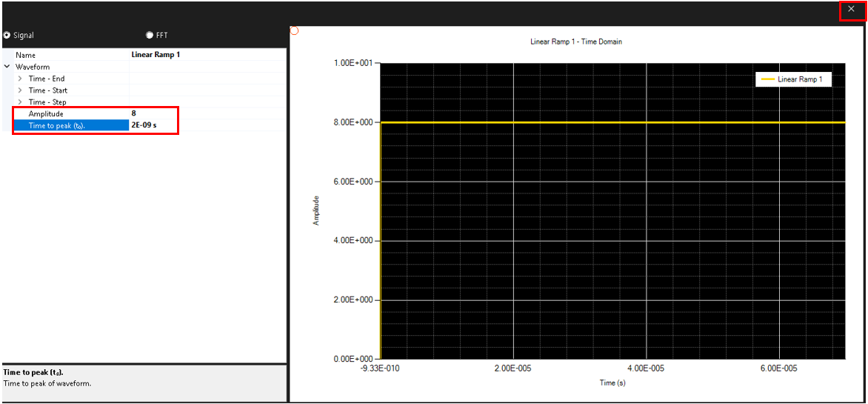Click the Amplitude value field showing 8

pos(153,113)
